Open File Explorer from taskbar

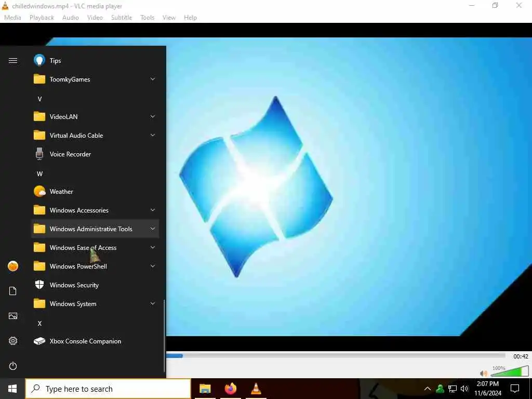coord(205,389)
